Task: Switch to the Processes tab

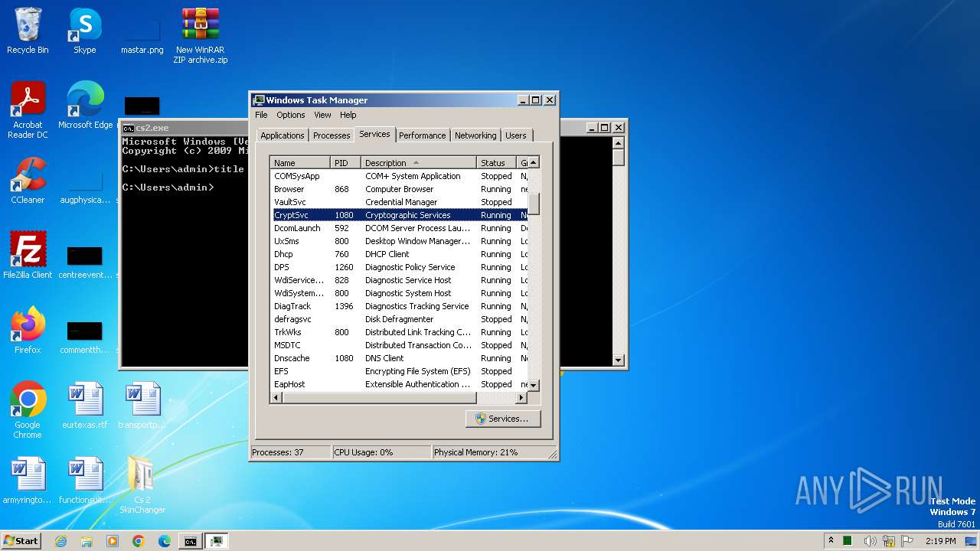Action: tap(332, 135)
